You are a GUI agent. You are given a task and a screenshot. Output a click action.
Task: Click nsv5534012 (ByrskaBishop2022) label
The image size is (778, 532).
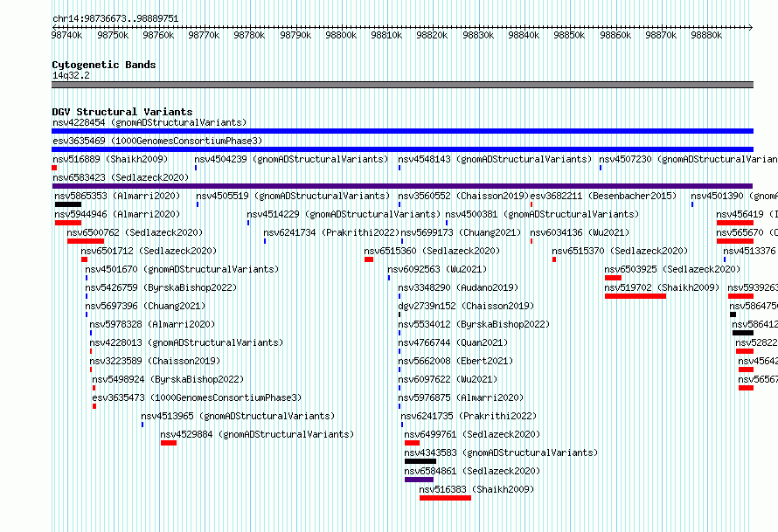pyautogui.click(x=474, y=324)
